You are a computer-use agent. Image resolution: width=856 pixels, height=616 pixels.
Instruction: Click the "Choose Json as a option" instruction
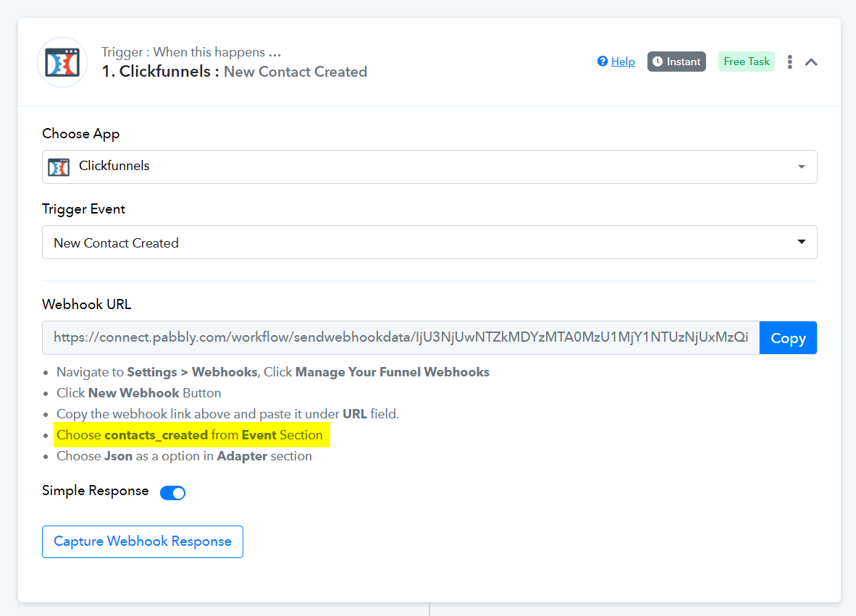coord(184,456)
